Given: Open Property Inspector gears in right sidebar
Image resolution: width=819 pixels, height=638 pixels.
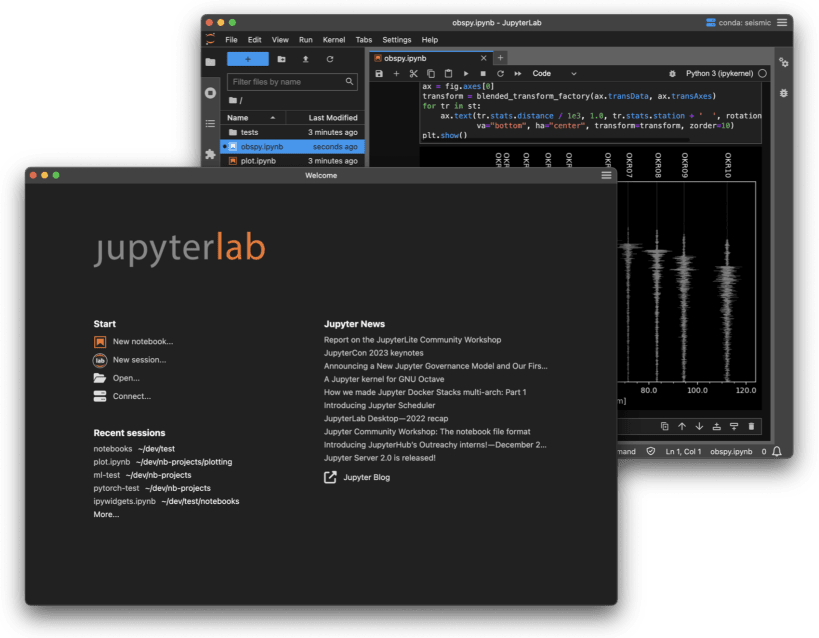Looking at the screenshot, I should point(783,63).
